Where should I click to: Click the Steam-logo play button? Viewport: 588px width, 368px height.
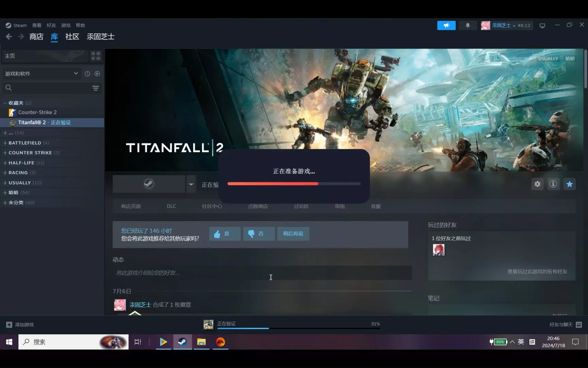pyautogui.click(x=149, y=184)
